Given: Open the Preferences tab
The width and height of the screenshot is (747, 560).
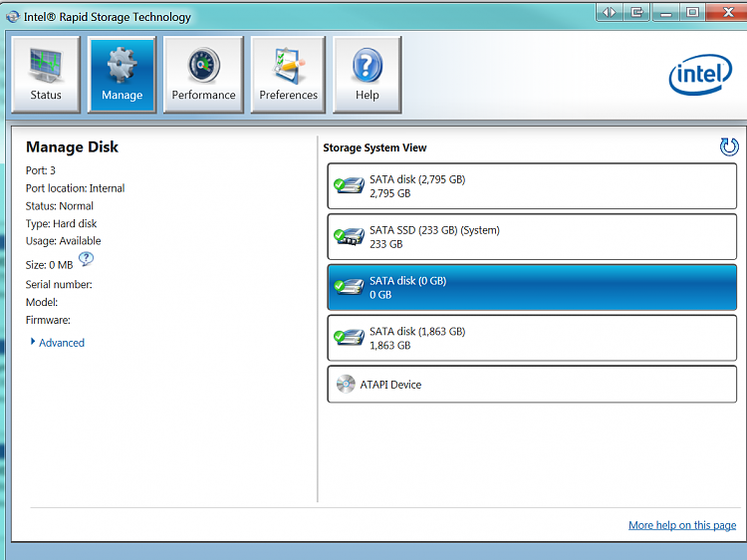Looking at the screenshot, I should click(x=288, y=75).
